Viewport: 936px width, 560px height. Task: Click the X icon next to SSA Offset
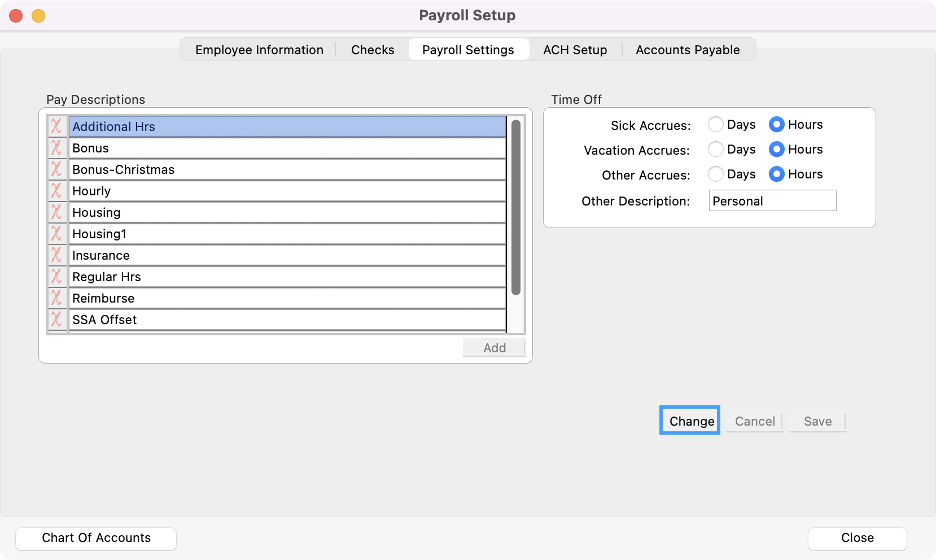point(56,320)
